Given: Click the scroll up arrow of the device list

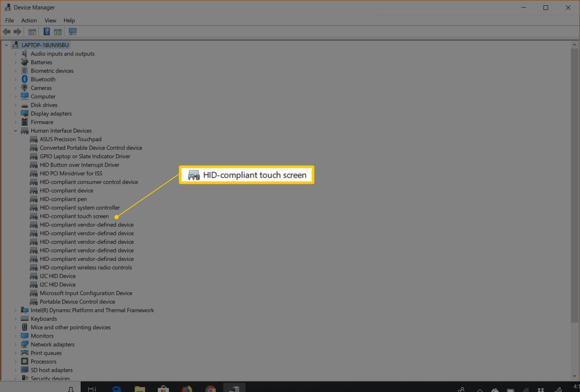Looking at the screenshot, I should (574, 45).
